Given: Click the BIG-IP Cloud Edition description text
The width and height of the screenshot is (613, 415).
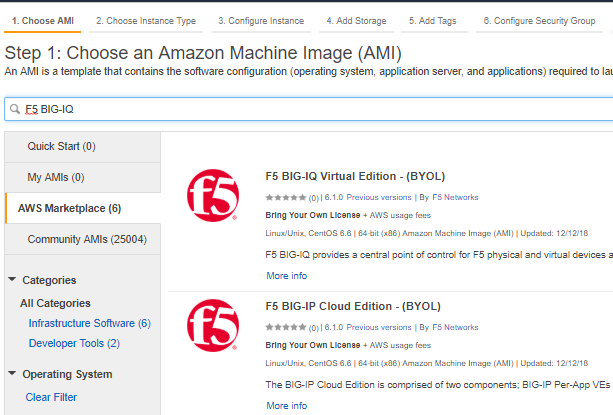Looking at the screenshot, I should pos(439,385).
